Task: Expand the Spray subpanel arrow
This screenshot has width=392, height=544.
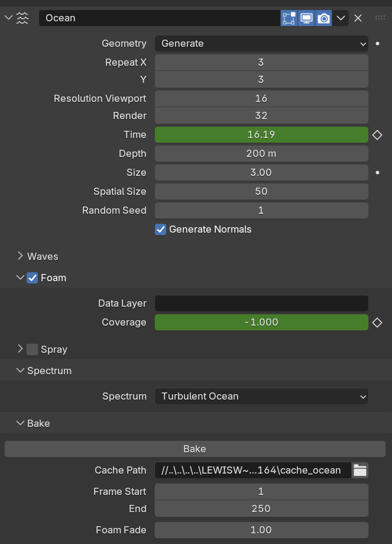Action: click(20, 349)
